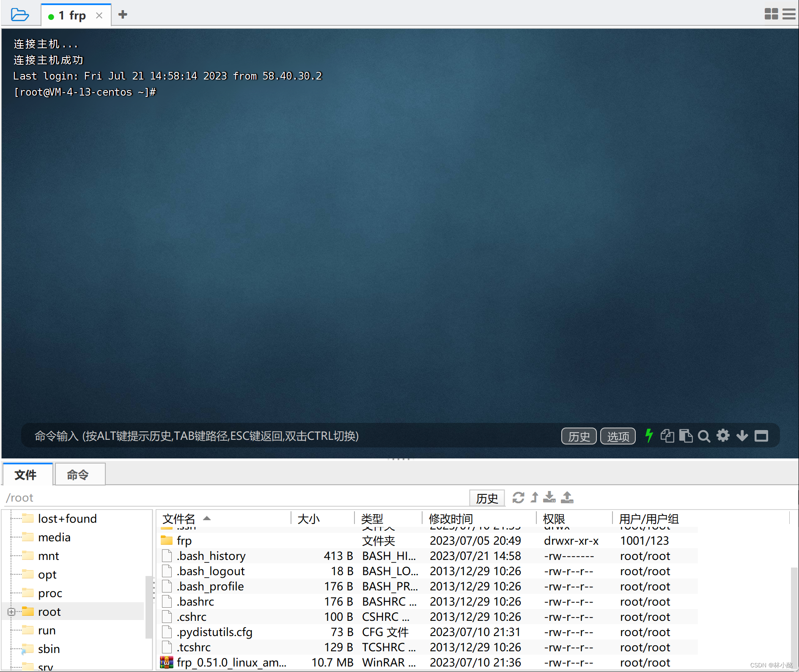Click the green lightning quick command icon

coord(649,436)
